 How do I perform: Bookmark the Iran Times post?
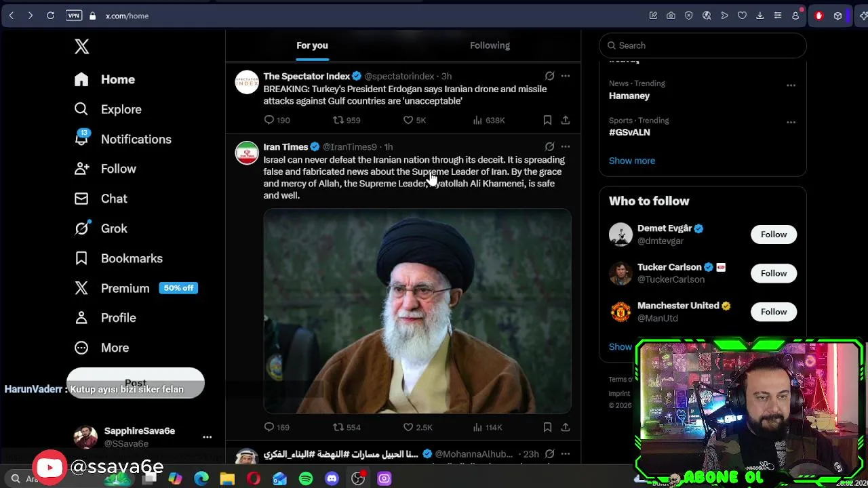point(547,427)
